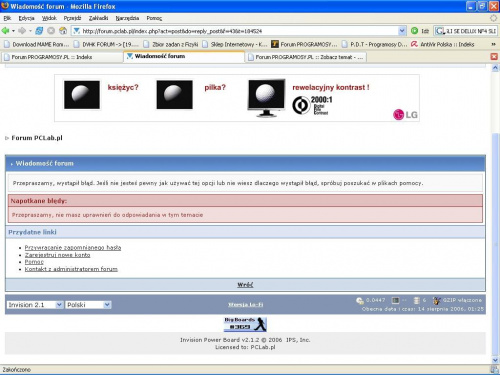Click the Wróć link
500x375 pixels.
pos(245,285)
